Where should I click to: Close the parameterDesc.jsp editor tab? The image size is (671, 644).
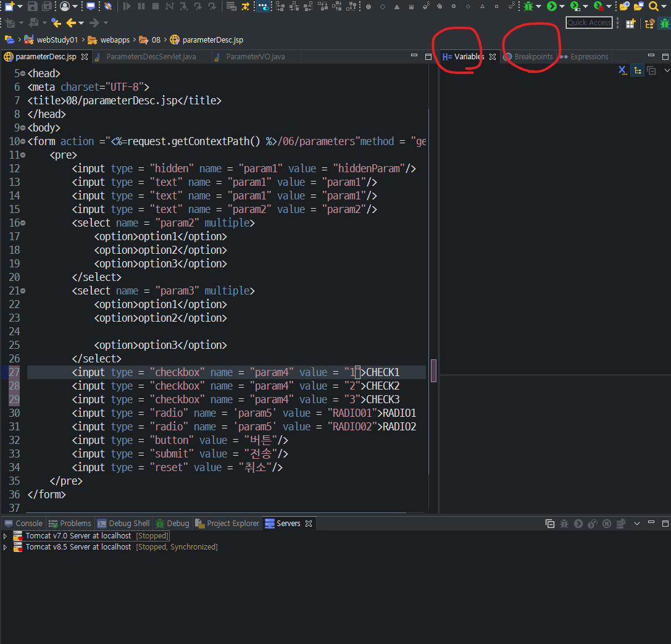click(85, 56)
